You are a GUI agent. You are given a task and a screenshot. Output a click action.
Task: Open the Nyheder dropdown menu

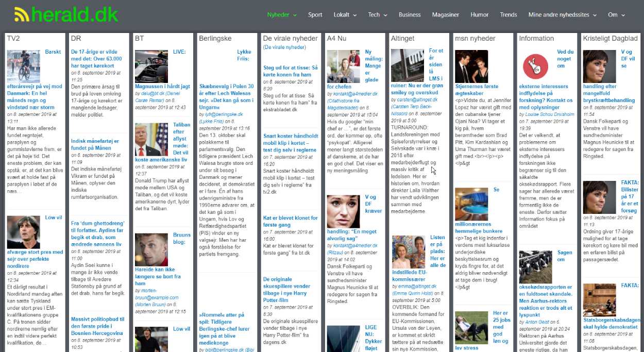click(281, 15)
